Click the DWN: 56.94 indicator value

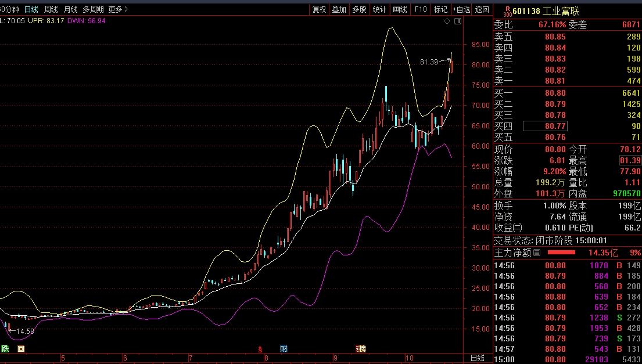[x=86, y=20]
